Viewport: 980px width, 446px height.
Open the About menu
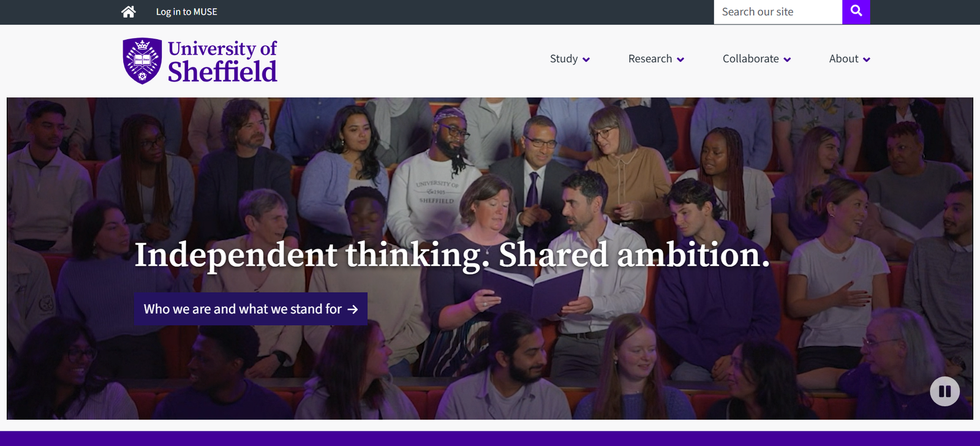844,59
